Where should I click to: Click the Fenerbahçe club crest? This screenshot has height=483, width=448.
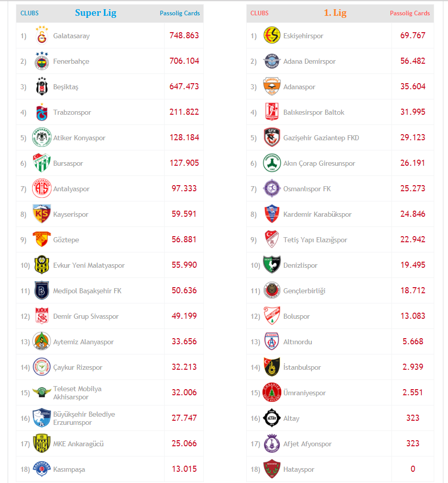click(x=42, y=61)
